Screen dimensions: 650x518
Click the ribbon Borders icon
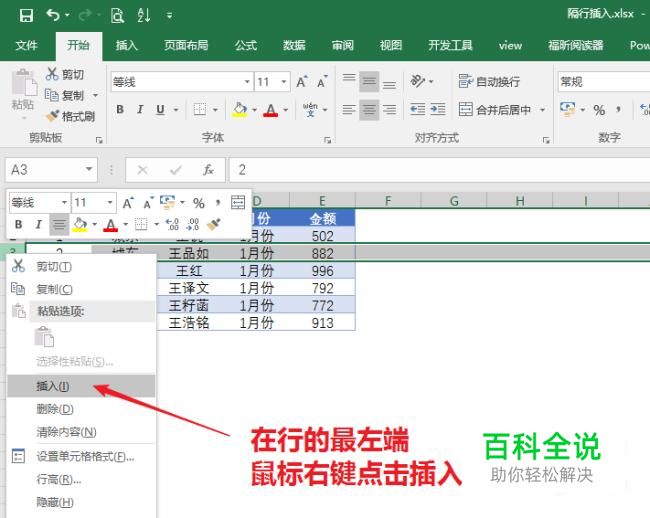tap(200, 109)
